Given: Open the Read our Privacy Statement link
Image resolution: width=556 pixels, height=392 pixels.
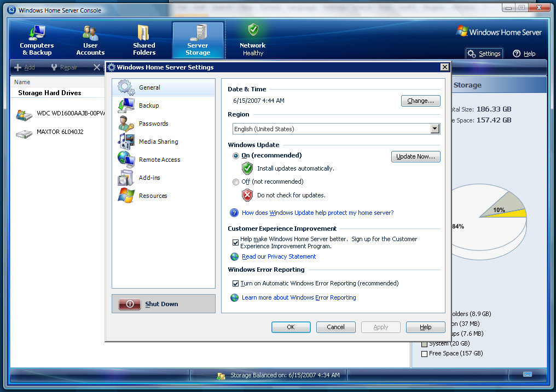Looking at the screenshot, I should 279,256.
